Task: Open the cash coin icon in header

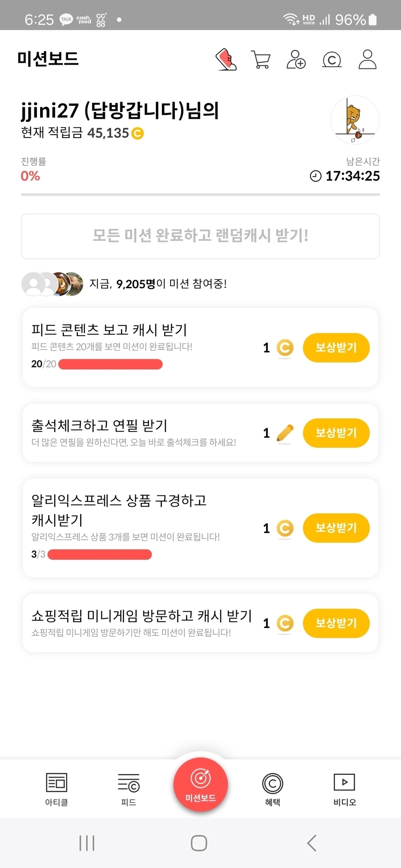Action: [331, 60]
